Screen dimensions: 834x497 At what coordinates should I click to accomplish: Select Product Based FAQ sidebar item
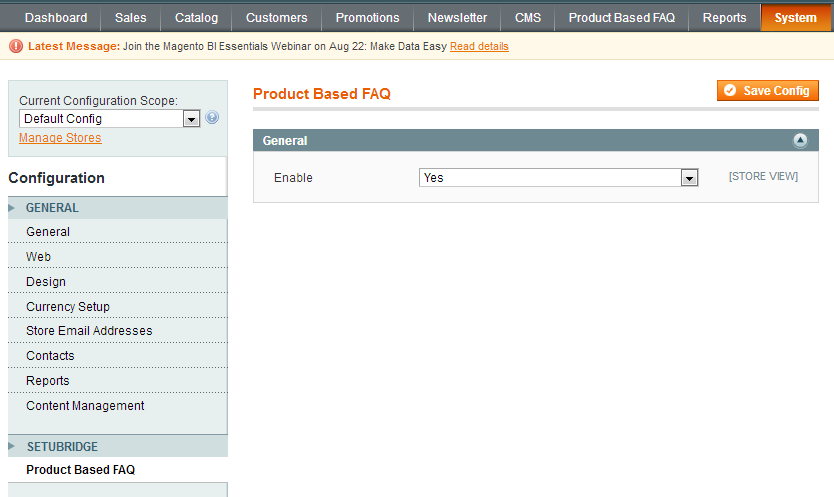click(x=80, y=470)
